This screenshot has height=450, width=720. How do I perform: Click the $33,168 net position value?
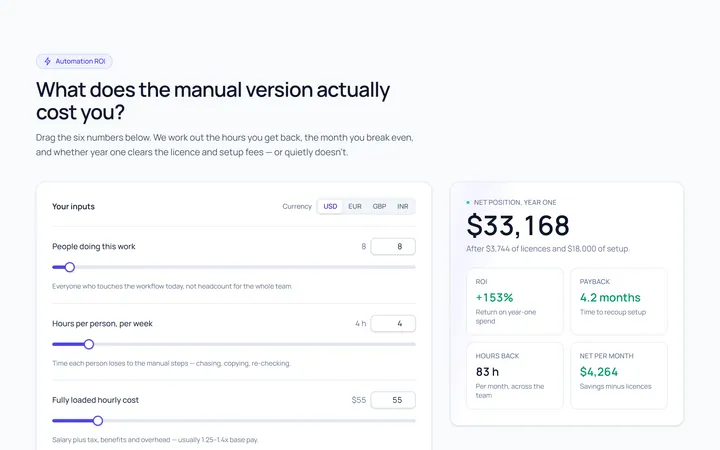[x=518, y=225]
